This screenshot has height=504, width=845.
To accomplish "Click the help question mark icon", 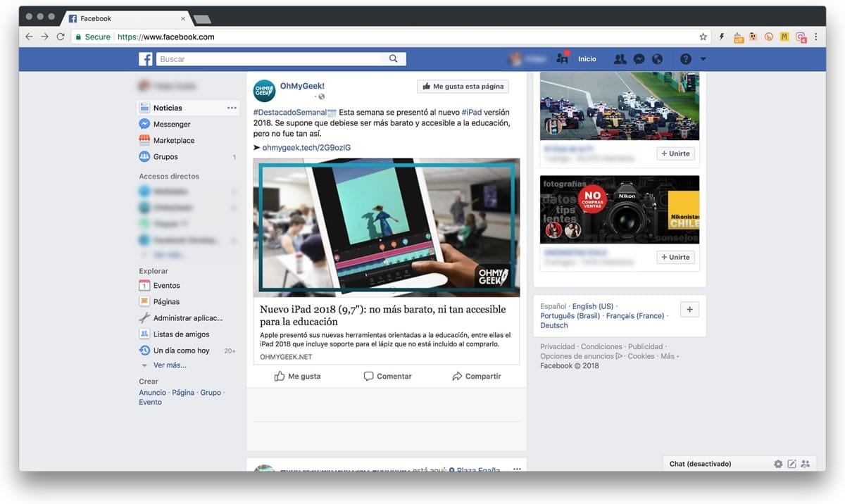I will pos(684,59).
